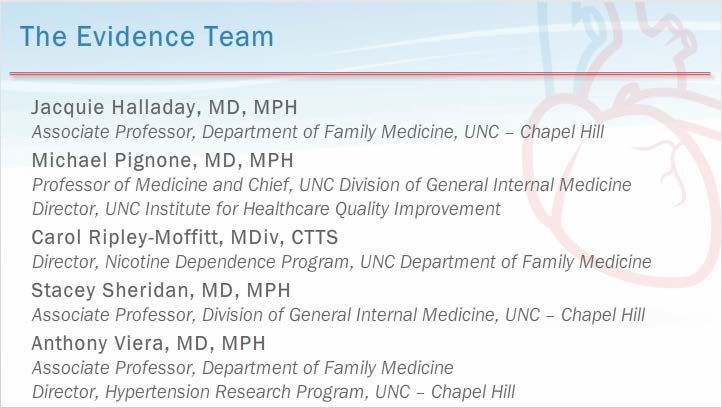This screenshot has width=722, height=408.
Task: Click Stacey Sheridan's Division of General Internal Medicine line
Action: [338, 315]
